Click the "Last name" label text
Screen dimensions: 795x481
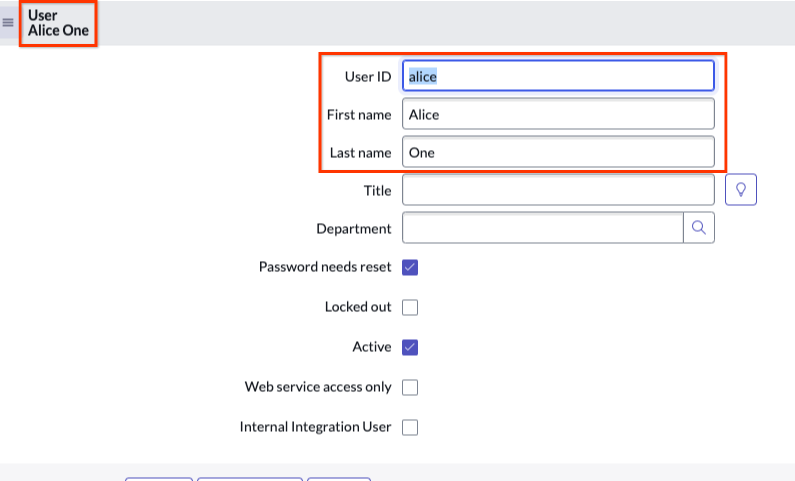(360, 153)
